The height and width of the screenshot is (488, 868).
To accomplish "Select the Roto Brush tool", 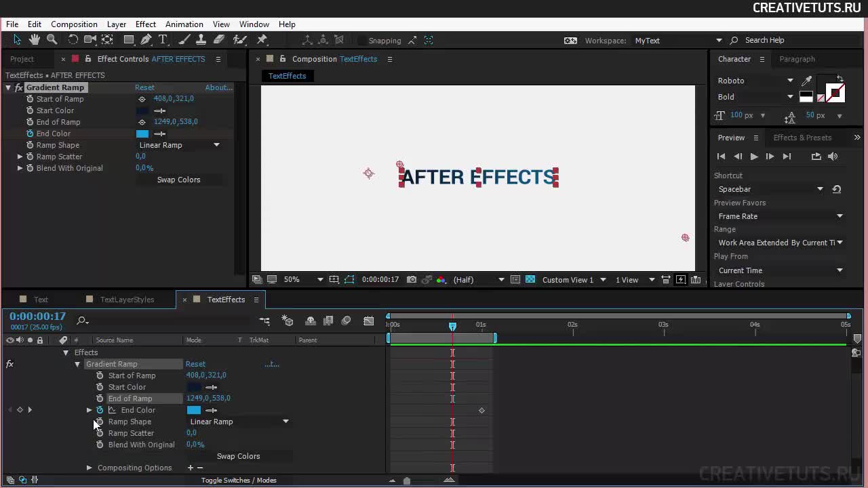I will [x=239, y=40].
